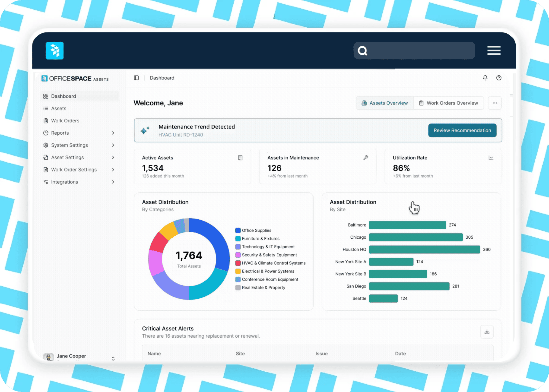Expand the Reports sidebar section
The height and width of the screenshot is (392, 549).
59,133
